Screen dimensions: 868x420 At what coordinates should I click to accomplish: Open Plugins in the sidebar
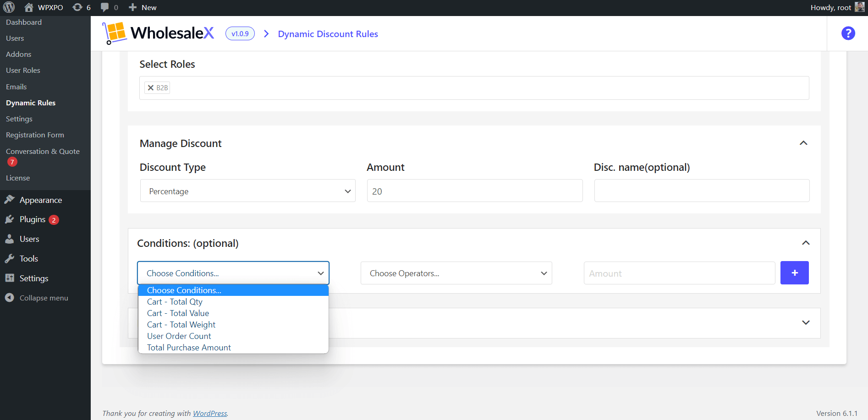point(32,219)
